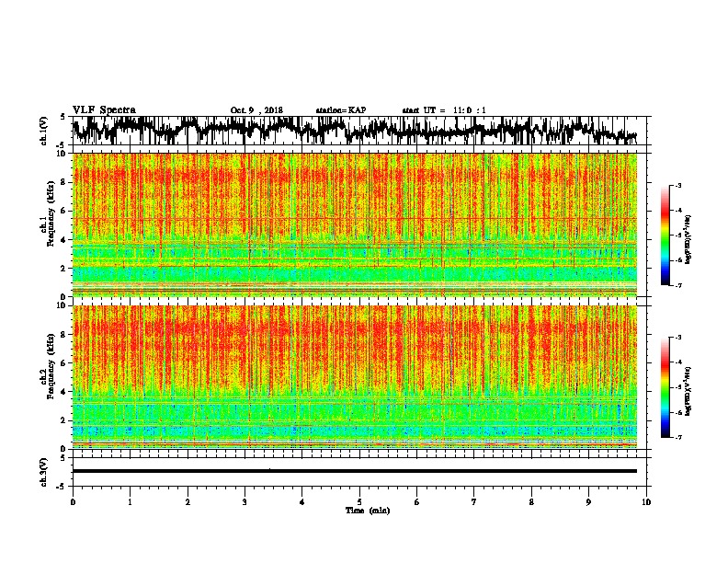This screenshot has width=728, height=563.
Task: Click the ch.2 spectrogram color scale bar
Action: click(x=665, y=387)
